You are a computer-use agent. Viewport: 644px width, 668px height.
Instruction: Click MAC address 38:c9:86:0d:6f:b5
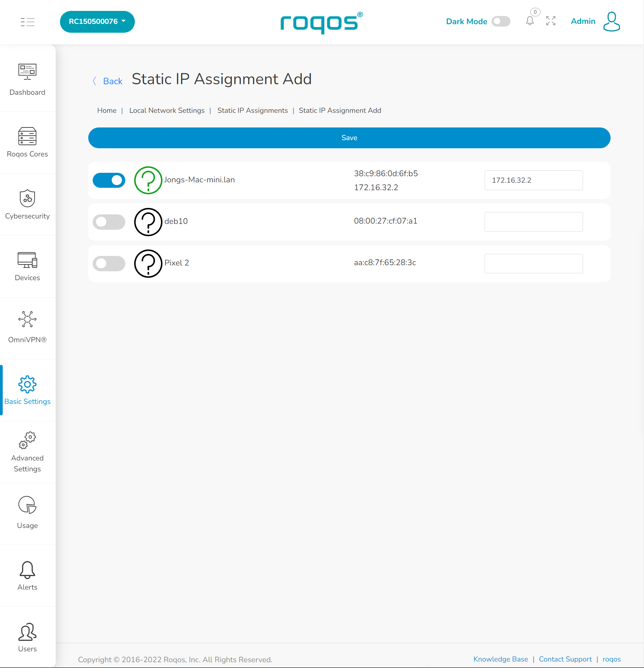(386, 173)
